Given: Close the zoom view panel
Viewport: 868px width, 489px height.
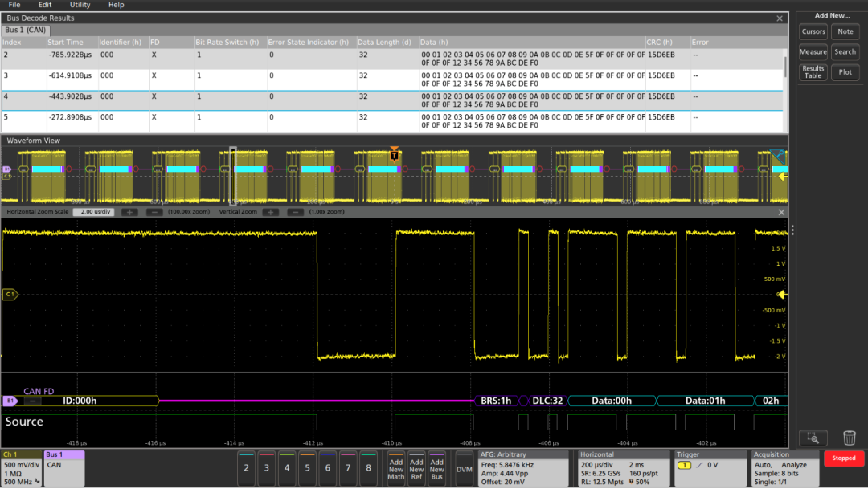Looking at the screenshot, I should click(x=781, y=213).
